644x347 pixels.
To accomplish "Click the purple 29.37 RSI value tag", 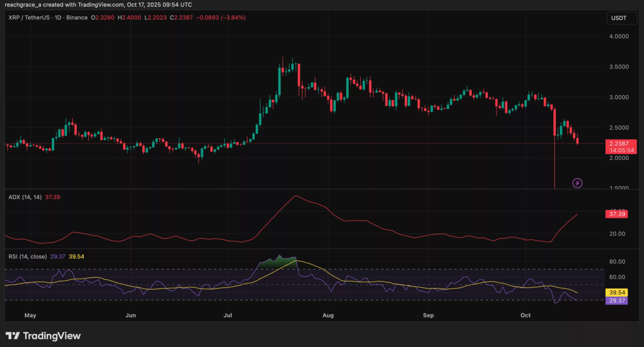I will (616, 300).
